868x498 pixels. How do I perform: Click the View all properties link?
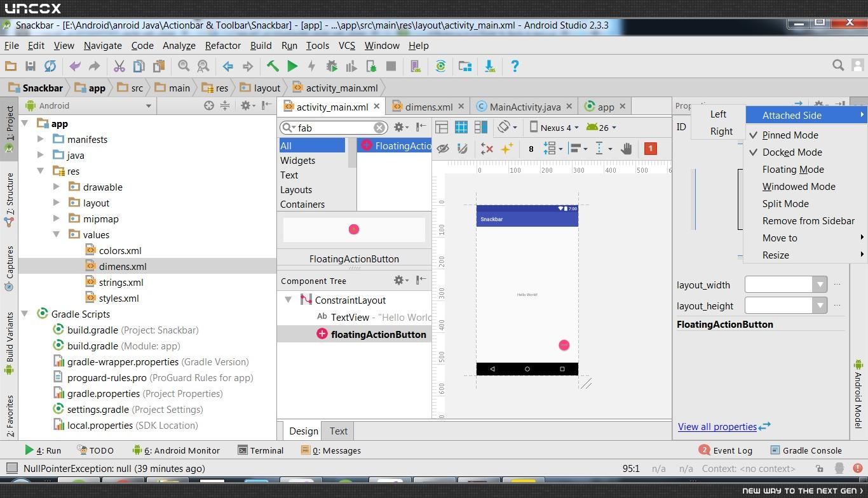click(x=717, y=427)
